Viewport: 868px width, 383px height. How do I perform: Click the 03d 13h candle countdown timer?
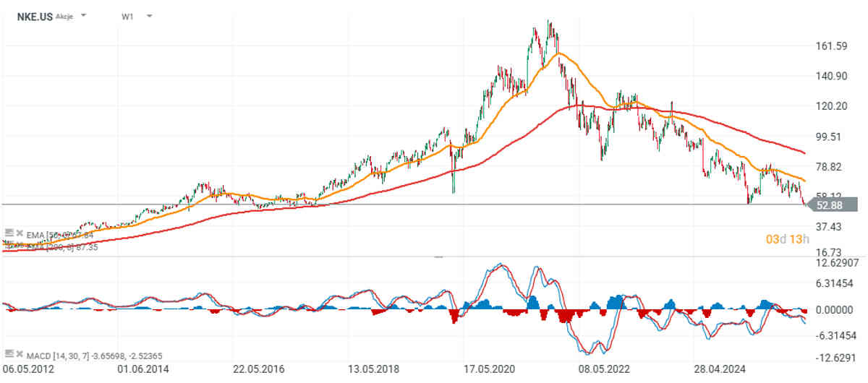coord(788,239)
